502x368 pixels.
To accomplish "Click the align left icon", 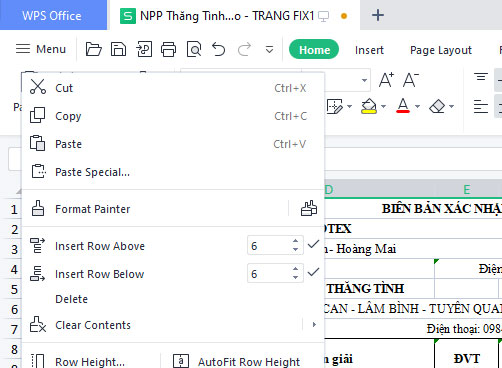I will coord(481,107).
